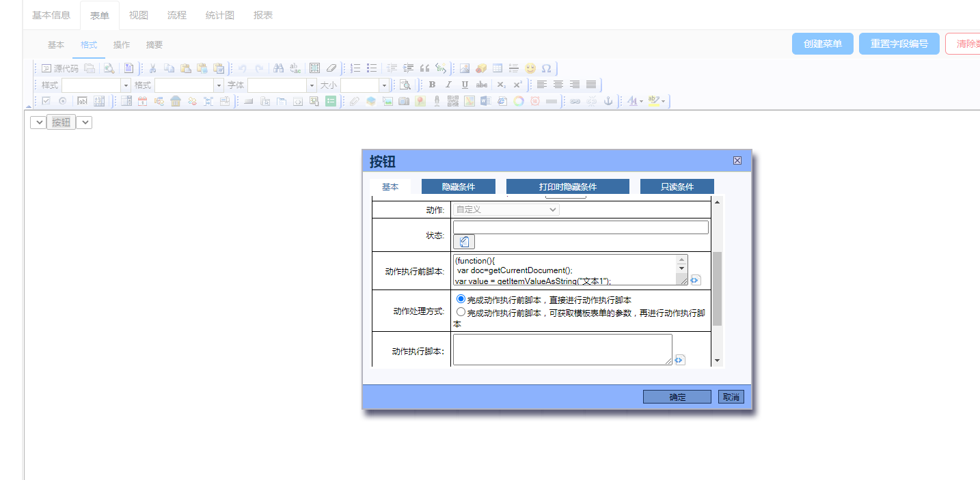
Task: Click the microphone icon in toolbar
Action: click(436, 101)
